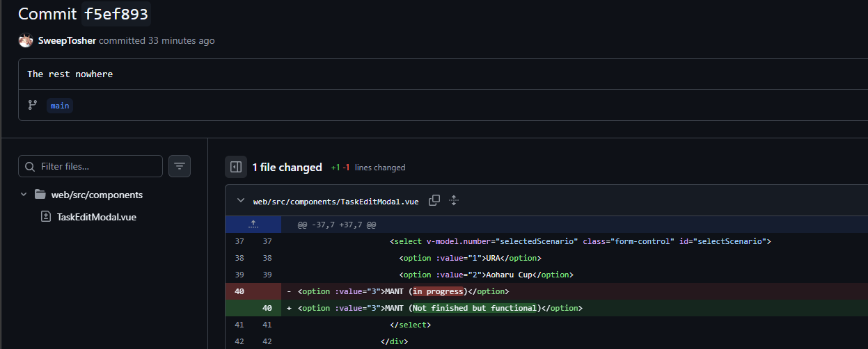Click the selectScenario select tag code line
Image resolution: width=868 pixels, height=349 pixels.
(574, 241)
